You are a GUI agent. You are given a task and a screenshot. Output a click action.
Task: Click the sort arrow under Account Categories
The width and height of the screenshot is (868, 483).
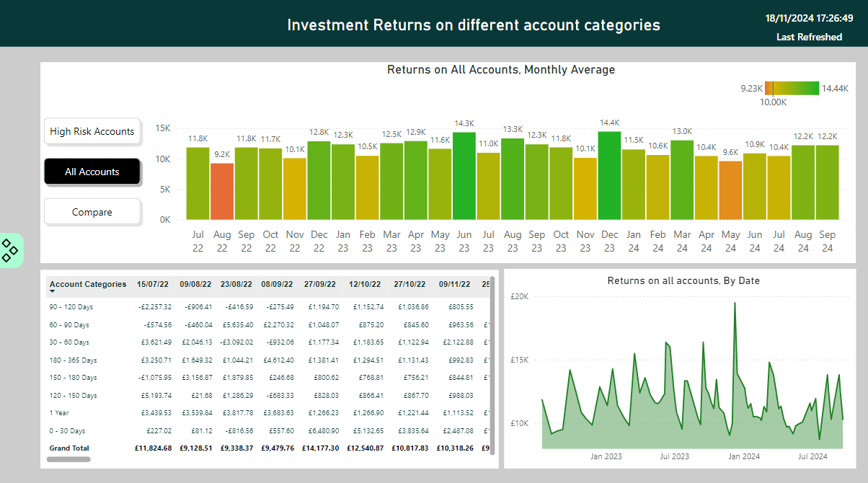tap(53, 292)
